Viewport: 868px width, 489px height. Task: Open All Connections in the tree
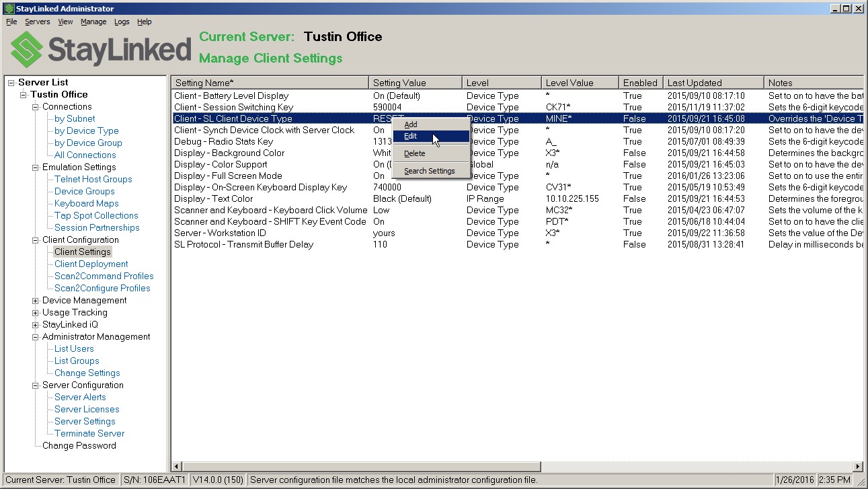coord(85,155)
